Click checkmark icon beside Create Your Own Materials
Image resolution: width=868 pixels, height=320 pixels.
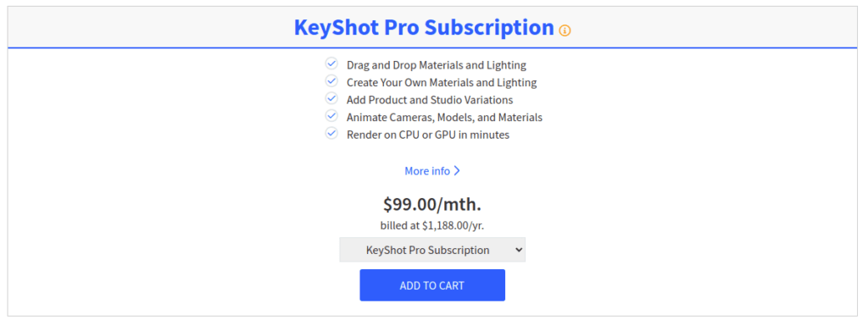[x=331, y=81]
